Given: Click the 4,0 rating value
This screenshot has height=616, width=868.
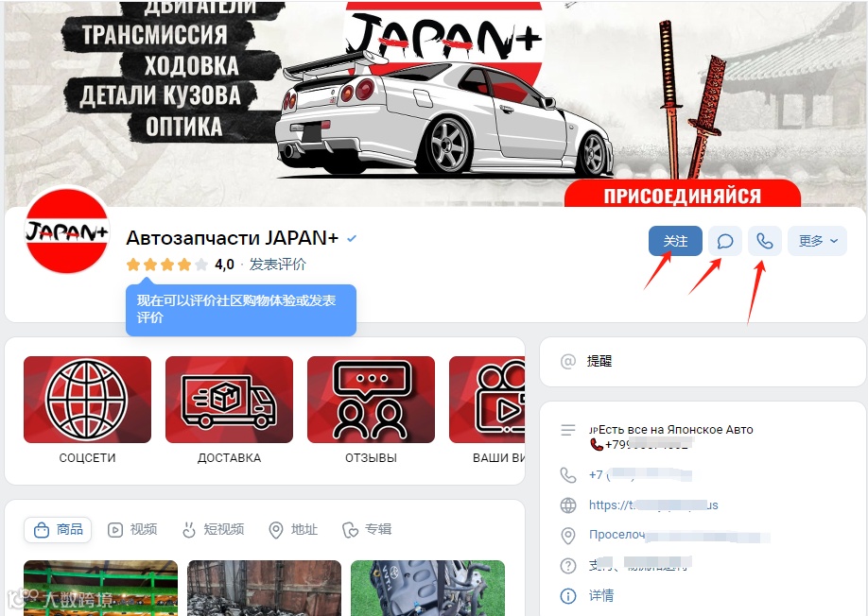Looking at the screenshot, I should [x=224, y=265].
